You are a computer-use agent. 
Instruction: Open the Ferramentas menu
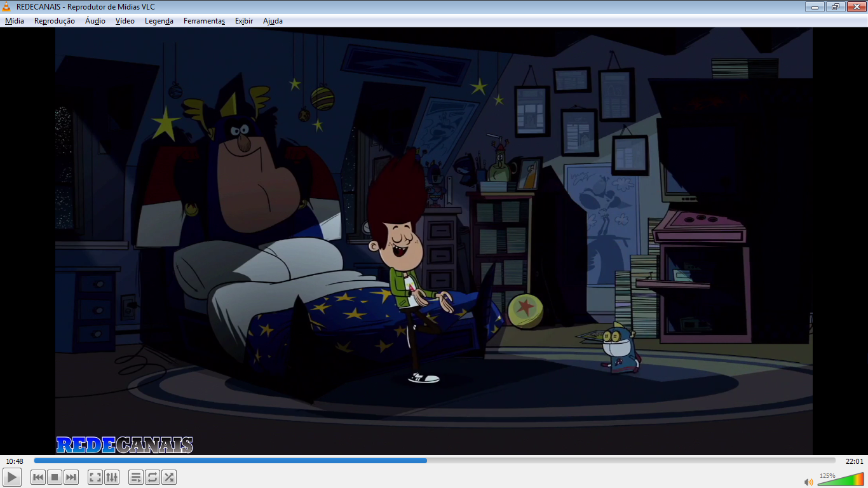coord(204,21)
